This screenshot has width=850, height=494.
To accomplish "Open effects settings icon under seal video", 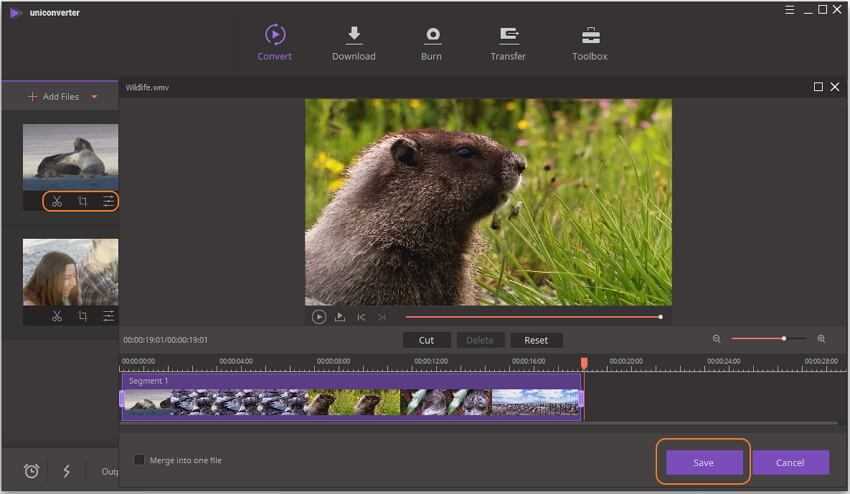I will pyautogui.click(x=108, y=202).
